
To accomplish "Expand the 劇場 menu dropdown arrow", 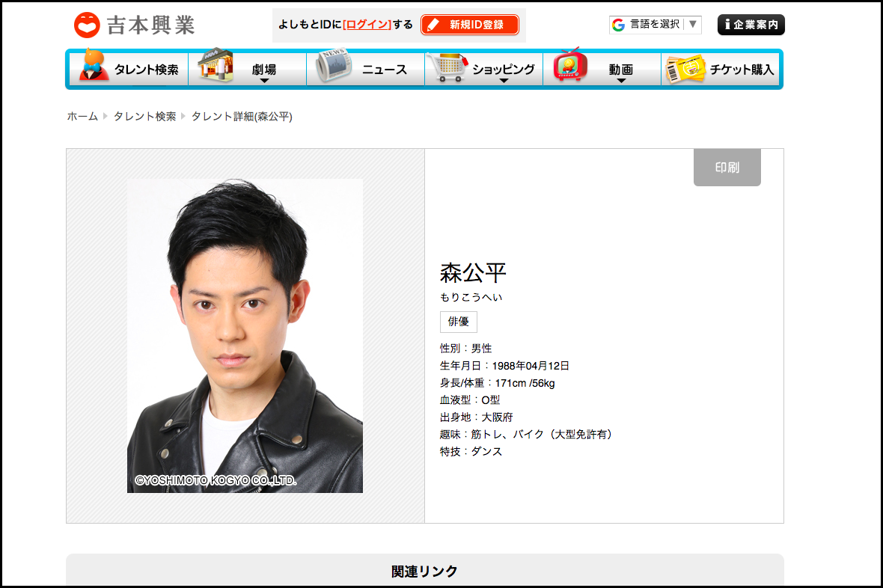I will coord(264,81).
